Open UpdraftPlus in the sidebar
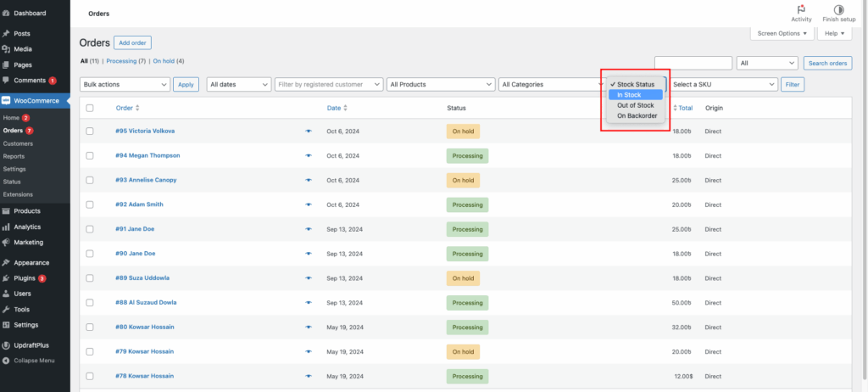 point(31,344)
